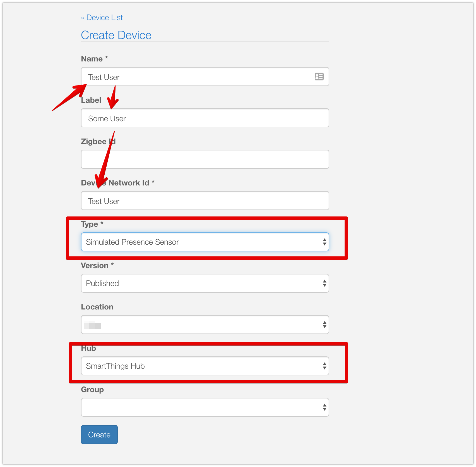The width and height of the screenshot is (476, 467).
Task: Click the Name field label text
Action: [x=92, y=59]
